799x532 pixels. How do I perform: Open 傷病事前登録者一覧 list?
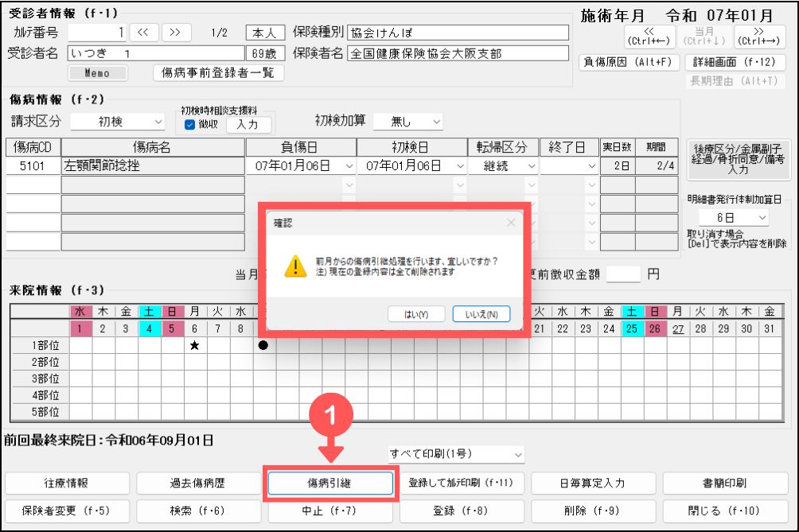pyautogui.click(x=218, y=72)
